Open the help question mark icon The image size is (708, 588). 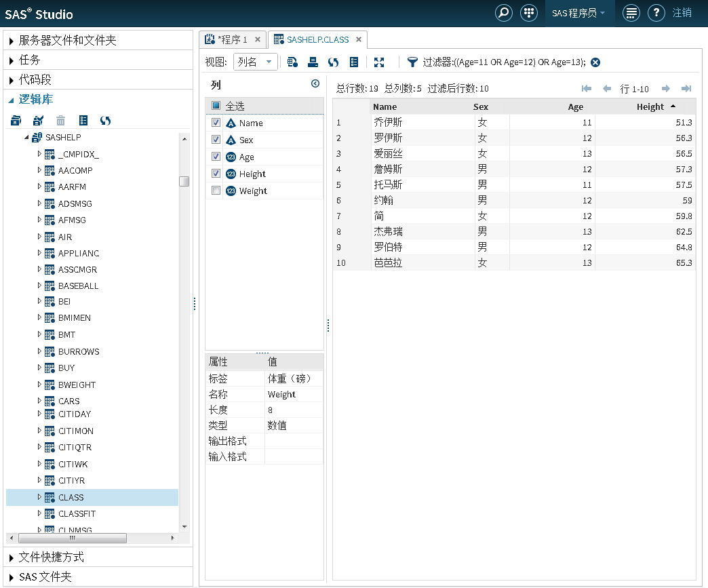pos(655,14)
